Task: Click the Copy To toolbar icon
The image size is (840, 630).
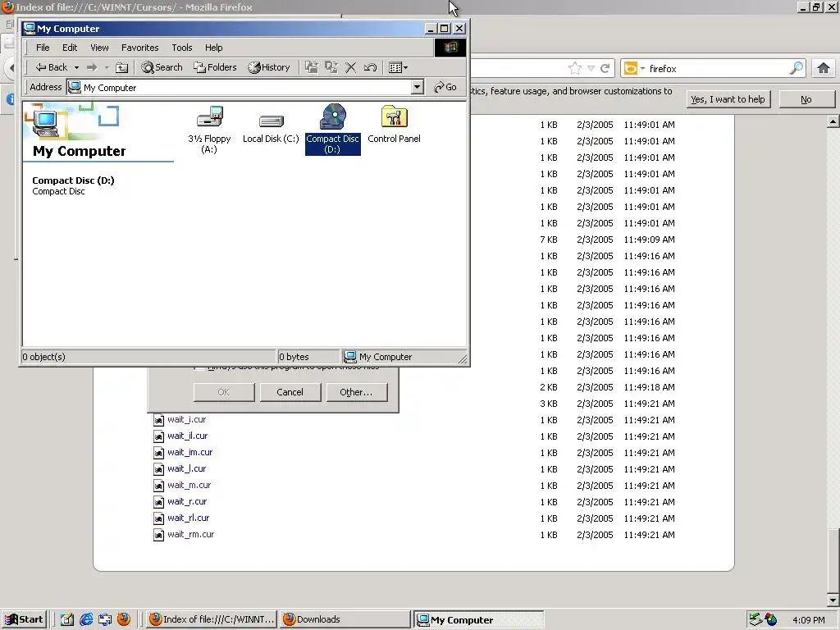Action: click(x=331, y=67)
